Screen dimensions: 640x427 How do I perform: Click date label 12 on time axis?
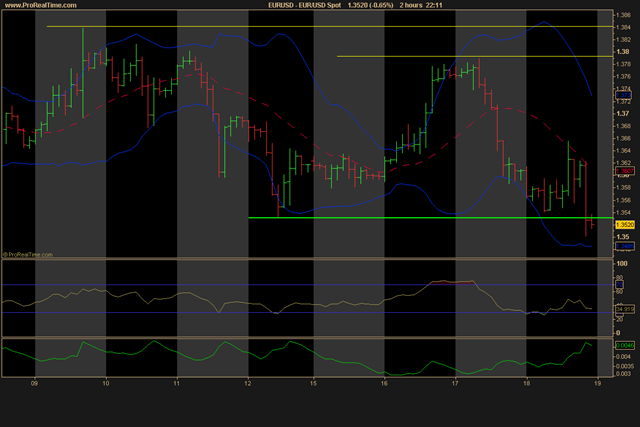point(248,383)
